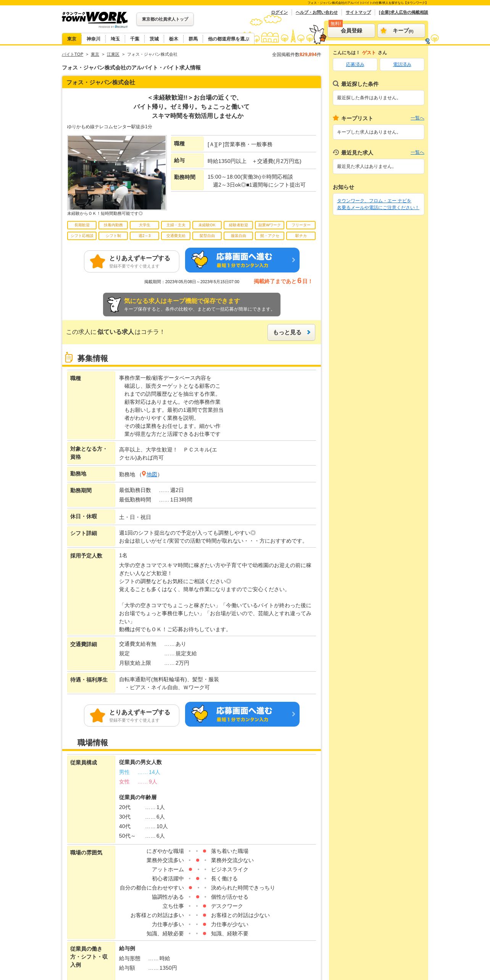
Task: Open the 群馬 tab
Action: [193, 39]
